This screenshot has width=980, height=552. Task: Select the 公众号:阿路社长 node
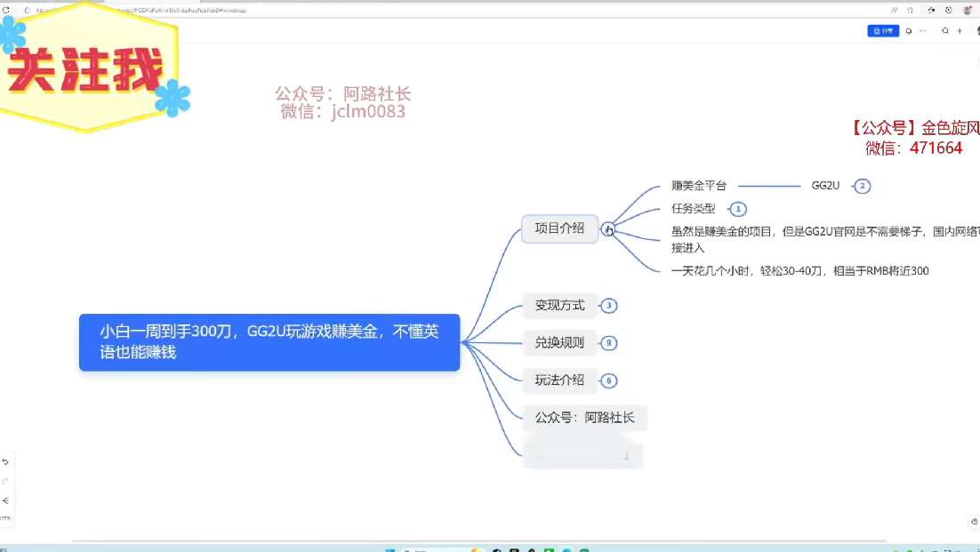point(585,418)
